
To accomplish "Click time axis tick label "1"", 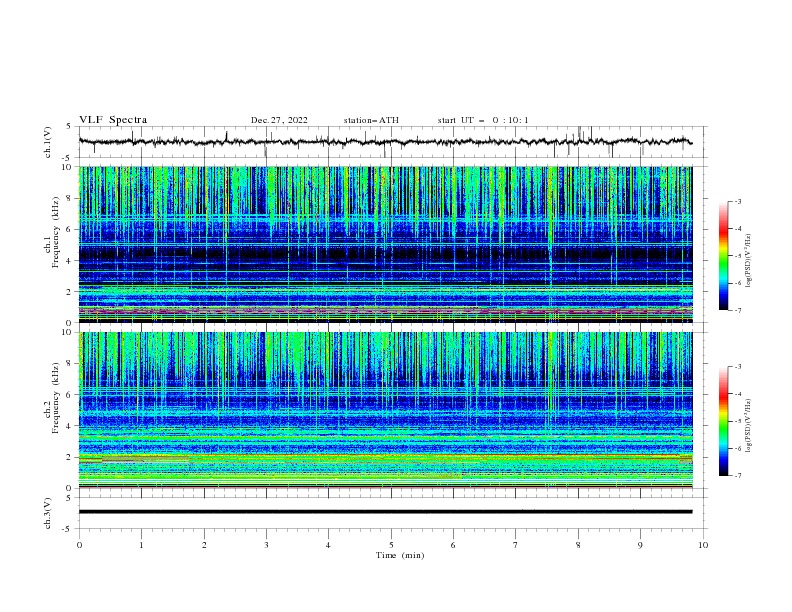I will (x=141, y=545).
